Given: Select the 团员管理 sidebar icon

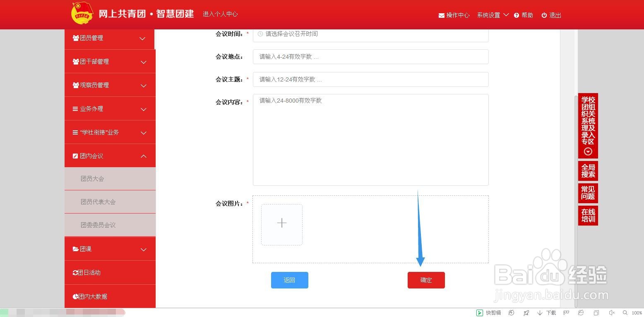Looking at the screenshot, I should (75, 38).
